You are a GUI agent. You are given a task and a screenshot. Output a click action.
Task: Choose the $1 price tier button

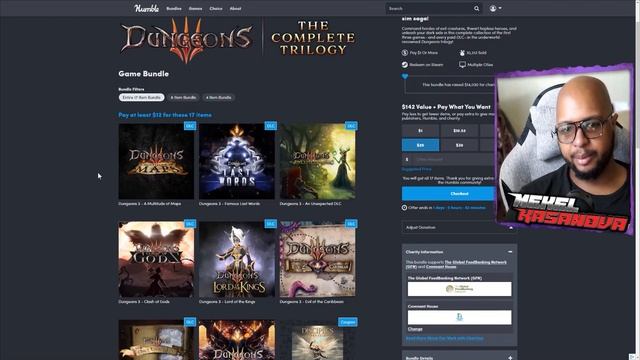pos(420,131)
